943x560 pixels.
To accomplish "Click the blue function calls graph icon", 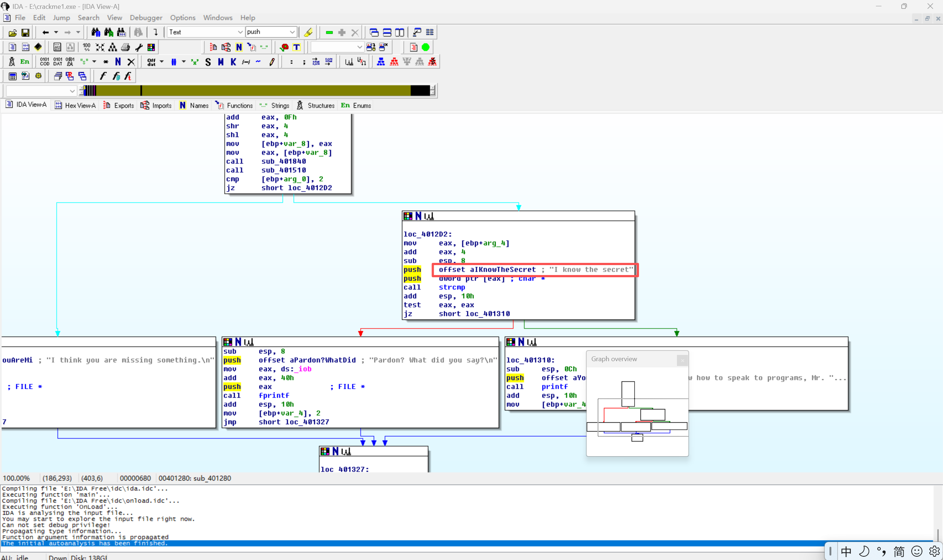I will 381,62.
